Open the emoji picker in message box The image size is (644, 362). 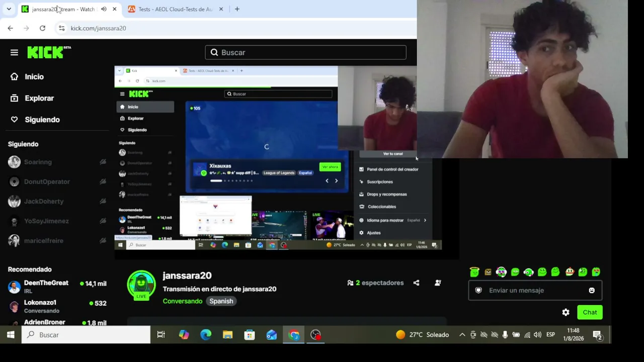592,290
